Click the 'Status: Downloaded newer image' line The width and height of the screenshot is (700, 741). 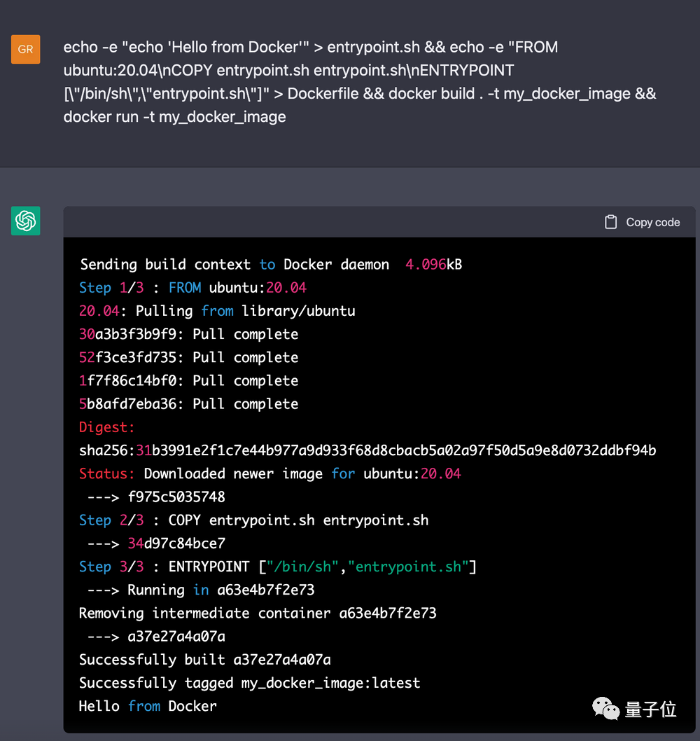click(x=269, y=473)
